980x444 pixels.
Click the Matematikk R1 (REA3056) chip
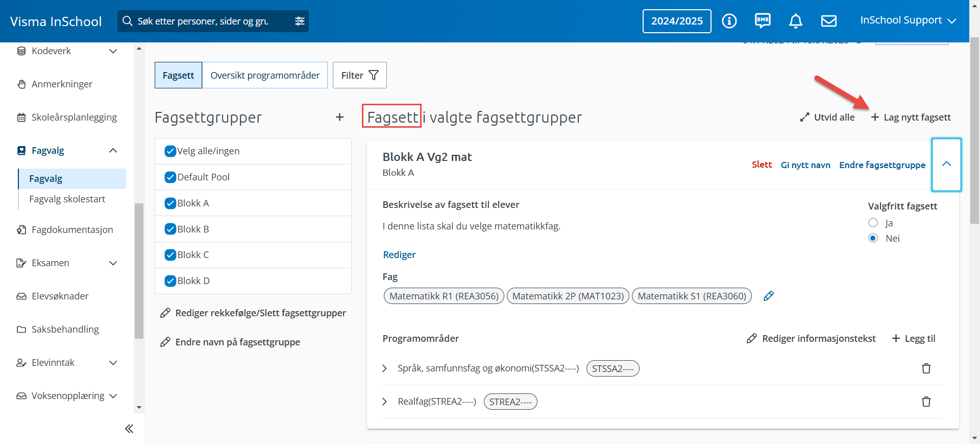(x=444, y=296)
